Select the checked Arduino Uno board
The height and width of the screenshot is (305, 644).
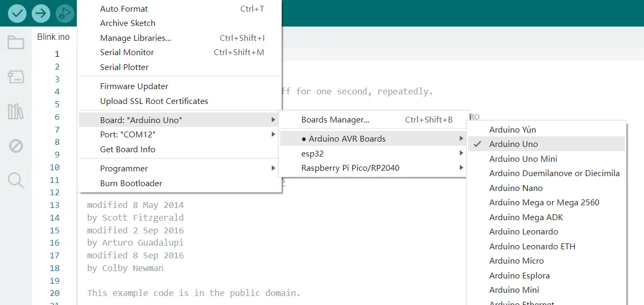pyautogui.click(x=513, y=144)
